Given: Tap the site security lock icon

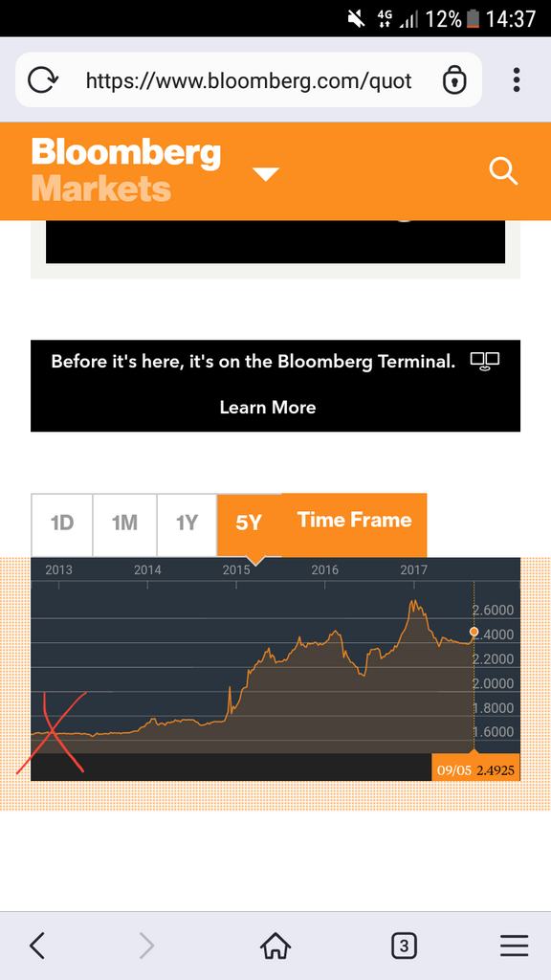Looking at the screenshot, I should pyautogui.click(x=454, y=80).
